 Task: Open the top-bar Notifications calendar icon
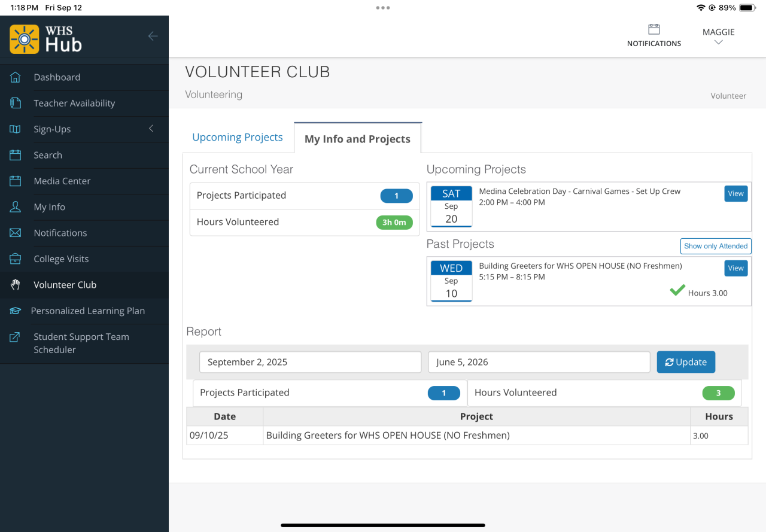pos(654,29)
